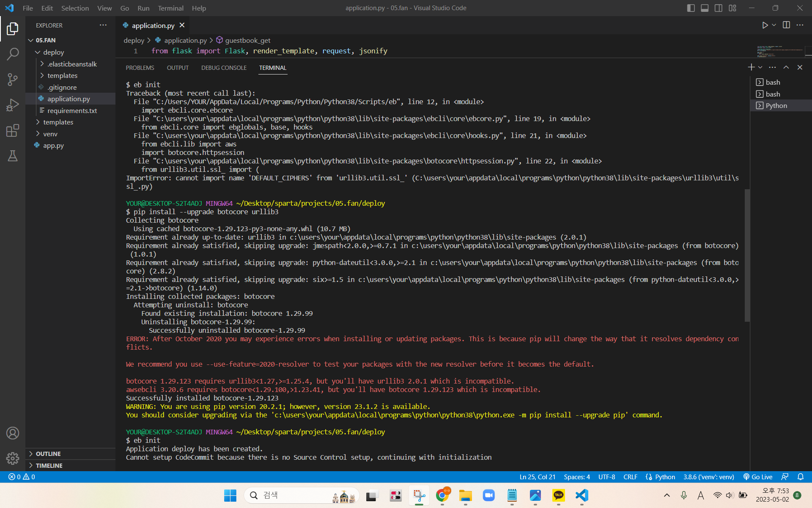The image size is (812, 508).
Task: Open Run and Debug view
Action: tap(13, 105)
